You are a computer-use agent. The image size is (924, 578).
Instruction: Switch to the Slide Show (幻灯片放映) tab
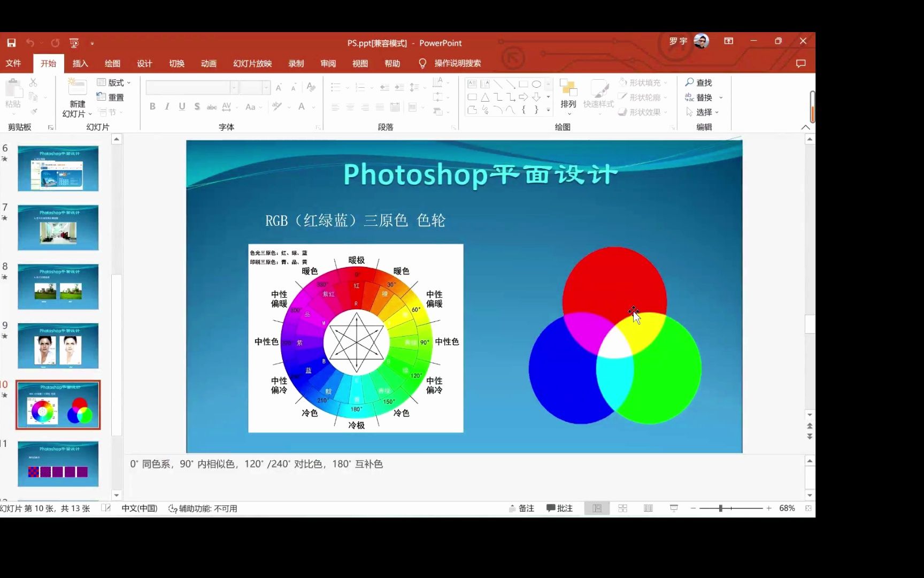pyautogui.click(x=252, y=63)
